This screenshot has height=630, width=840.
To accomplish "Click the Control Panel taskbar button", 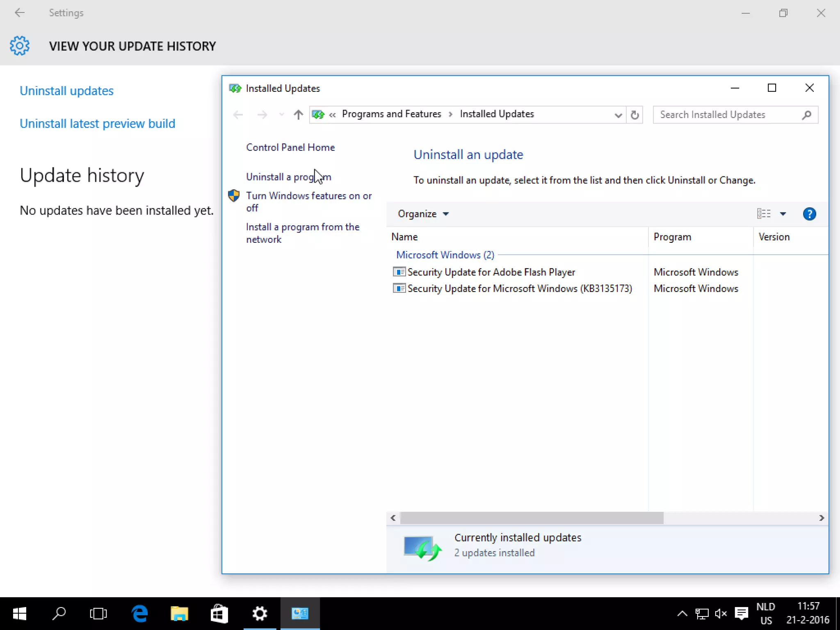I will point(300,614).
